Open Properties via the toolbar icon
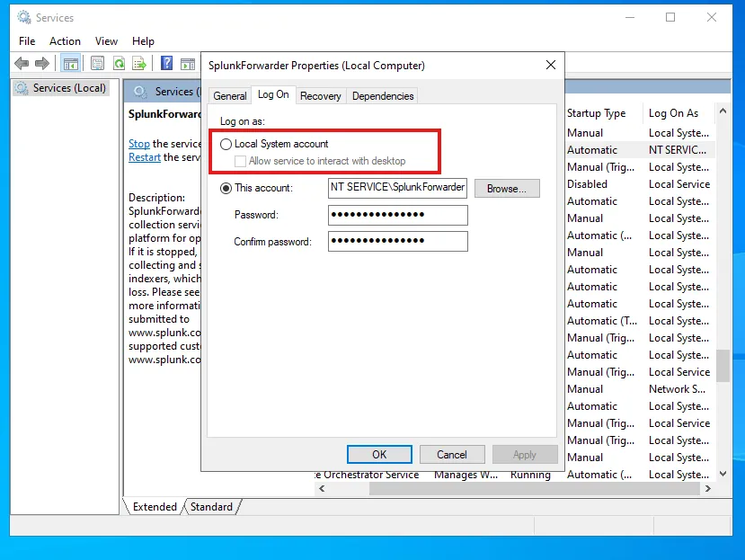Viewport: 745px width, 560px height. 96,63
